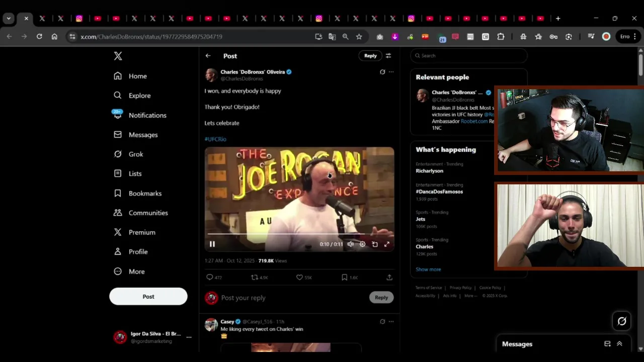Open Grok icon on Casey's reply
The image size is (644, 362).
[x=382, y=322]
